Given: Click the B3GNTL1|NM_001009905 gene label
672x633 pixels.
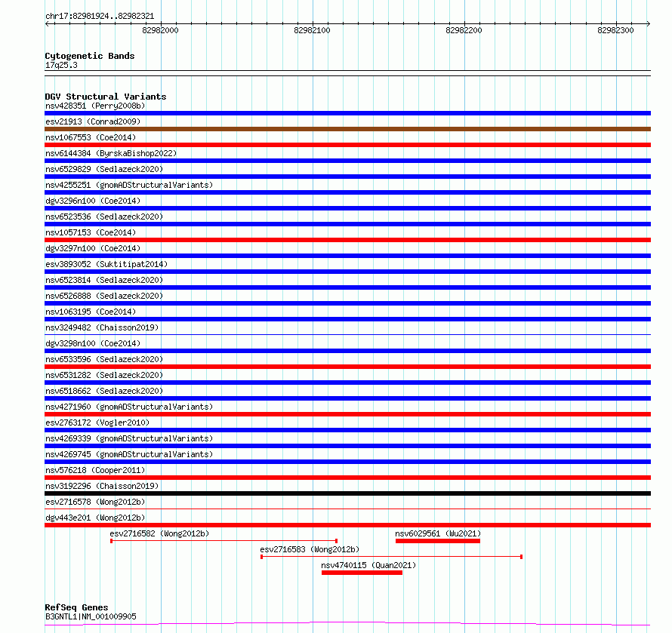Looking at the screenshot, I should point(91,616).
